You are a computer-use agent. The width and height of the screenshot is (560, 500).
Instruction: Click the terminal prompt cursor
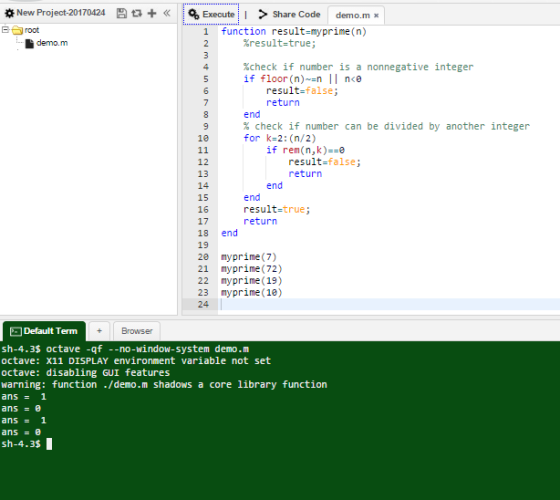pyautogui.click(x=49, y=444)
